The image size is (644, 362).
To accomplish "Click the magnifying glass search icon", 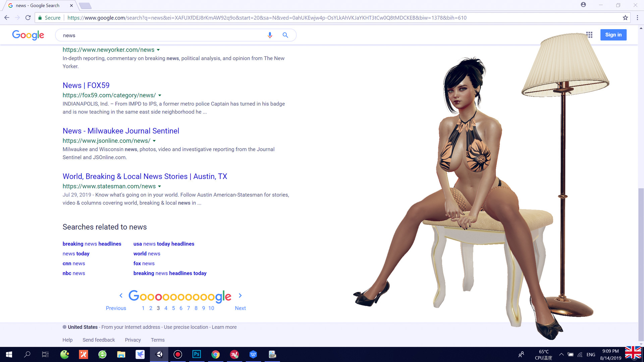I will tap(285, 35).
